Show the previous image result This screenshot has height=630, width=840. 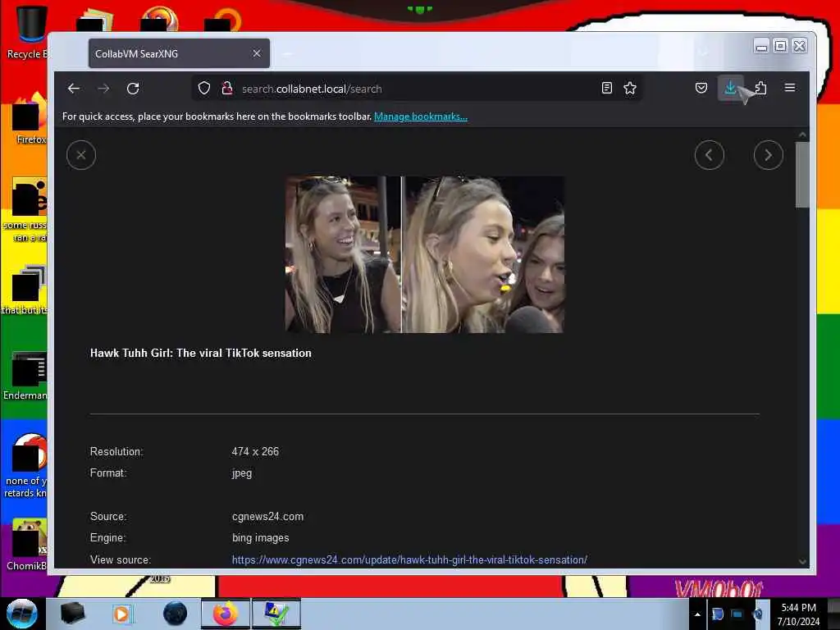point(710,155)
